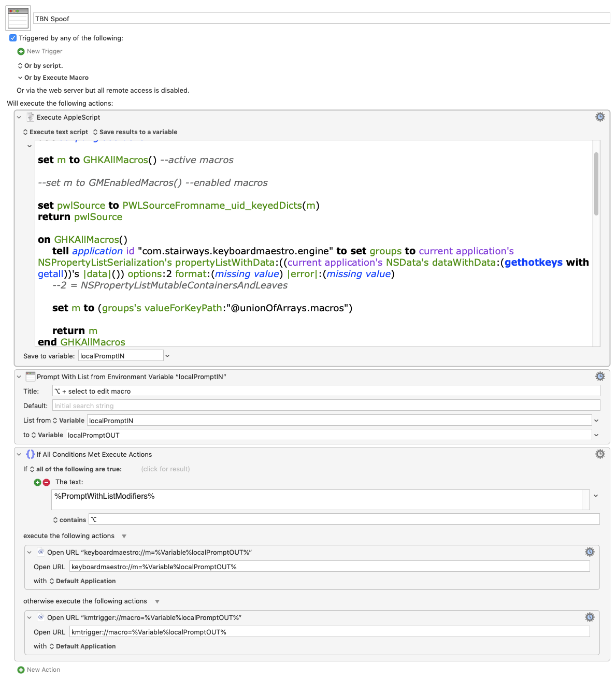Click the AppleScript editor vertical scrollbar
This screenshot has height=679, width=616.
point(596,184)
